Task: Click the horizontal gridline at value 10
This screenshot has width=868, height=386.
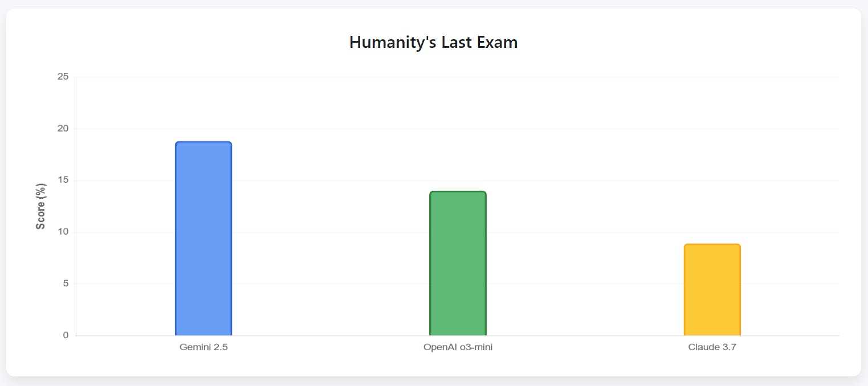Action: 570,232
